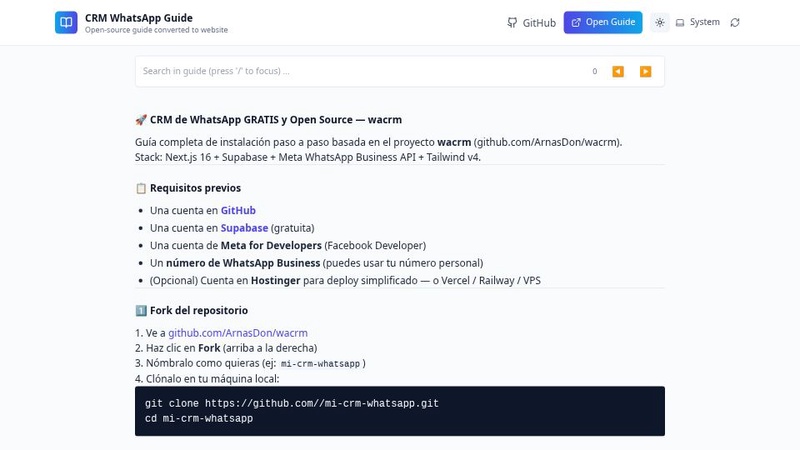Viewport: 800px width, 450px height.
Task: Open github.com/ArnasDon/wacrm link
Action: tap(238, 333)
